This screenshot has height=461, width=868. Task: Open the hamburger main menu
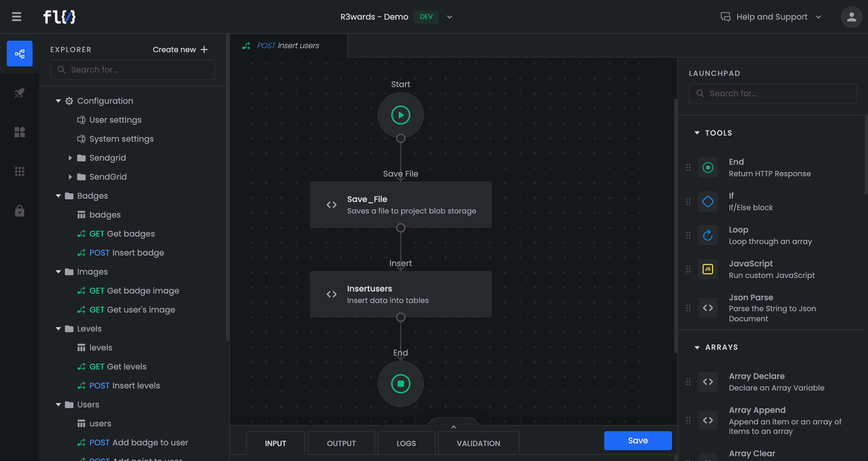click(x=17, y=17)
